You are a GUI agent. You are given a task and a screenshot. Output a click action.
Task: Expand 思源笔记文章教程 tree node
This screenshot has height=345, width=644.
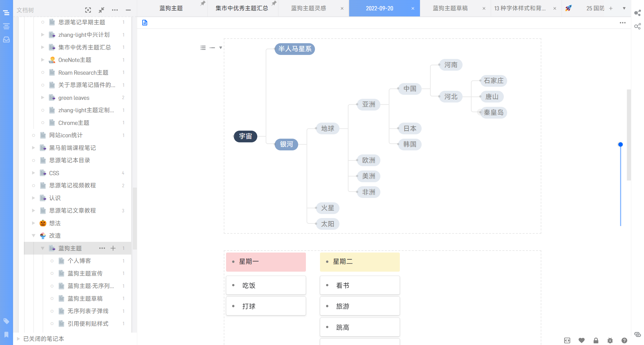(x=33, y=210)
